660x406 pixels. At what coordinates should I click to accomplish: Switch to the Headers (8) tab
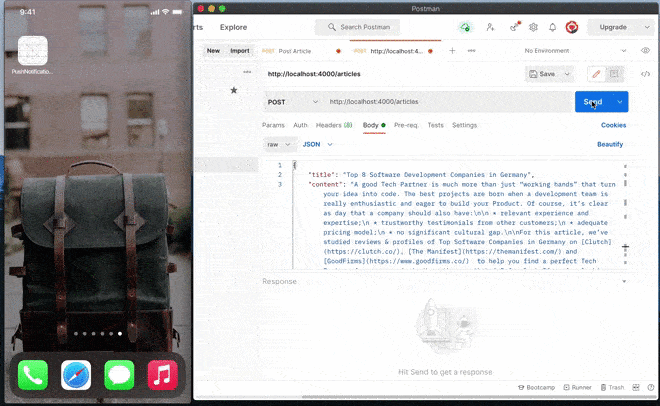coord(334,125)
